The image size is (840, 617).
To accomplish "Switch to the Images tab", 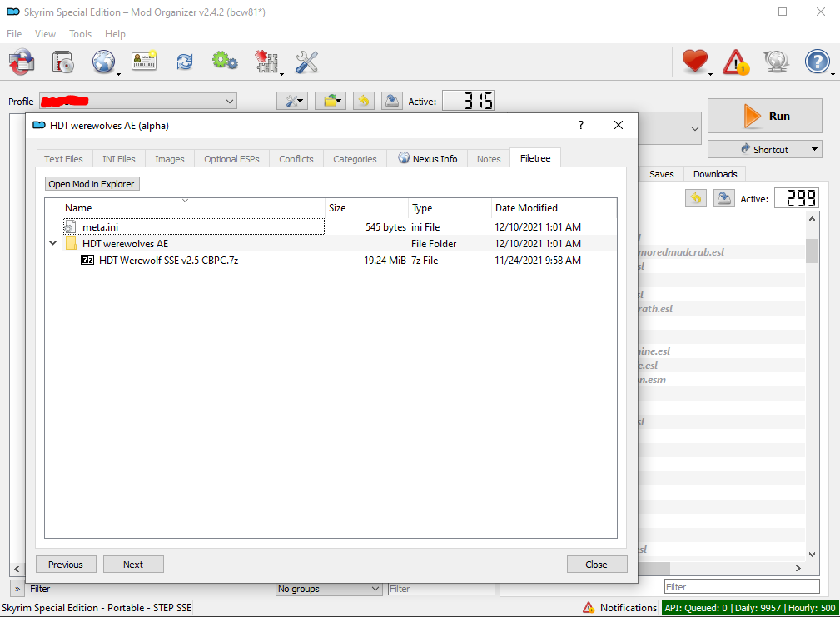I will [x=170, y=159].
